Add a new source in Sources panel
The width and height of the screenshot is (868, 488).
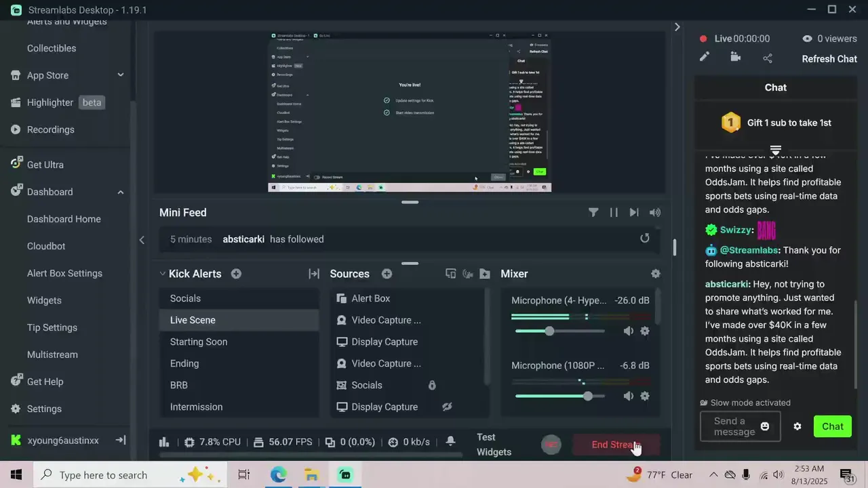click(387, 274)
